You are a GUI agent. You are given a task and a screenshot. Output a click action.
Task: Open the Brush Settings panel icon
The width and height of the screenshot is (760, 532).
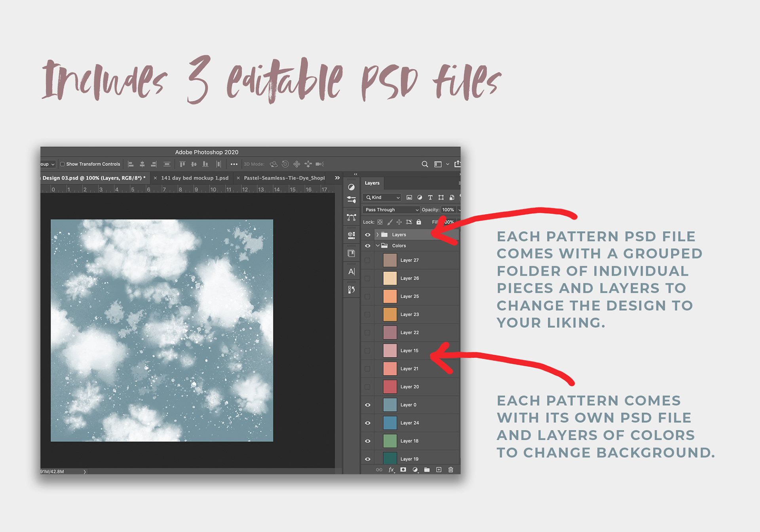click(351, 200)
